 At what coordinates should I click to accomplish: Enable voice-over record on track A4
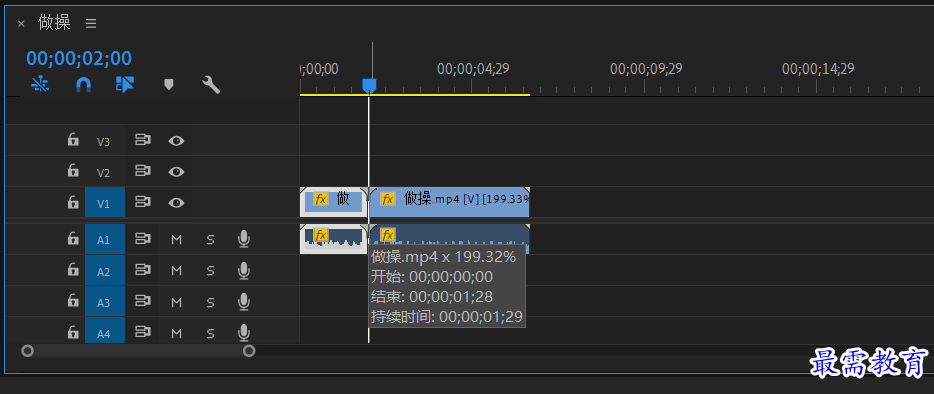coord(243,333)
